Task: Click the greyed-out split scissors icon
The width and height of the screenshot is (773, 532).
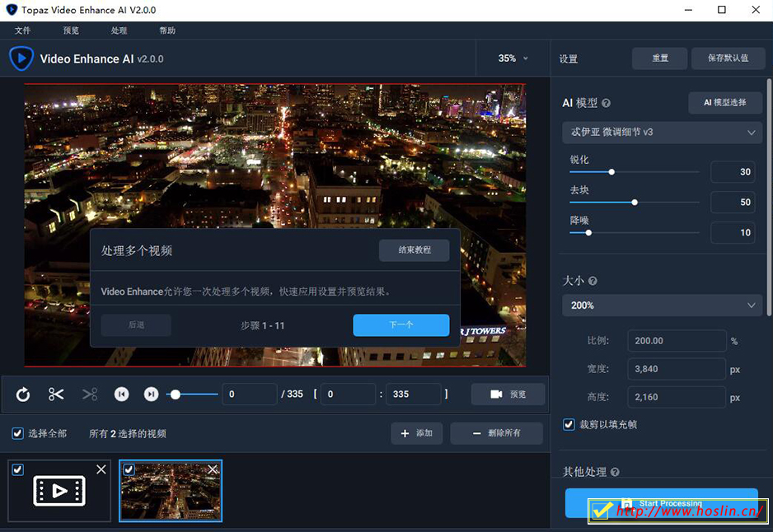Action: click(x=90, y=394)
